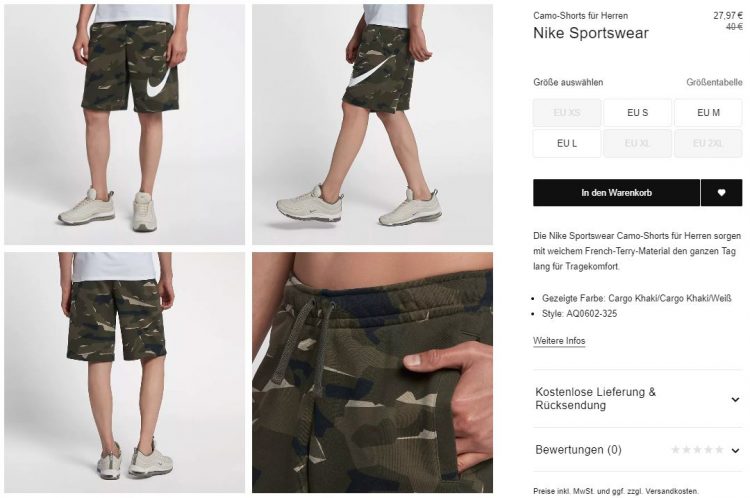Add shorts to wishlist with heart icon
This screenshot has width=750, height=498.
pyautogui.click(x=721, y=193)
